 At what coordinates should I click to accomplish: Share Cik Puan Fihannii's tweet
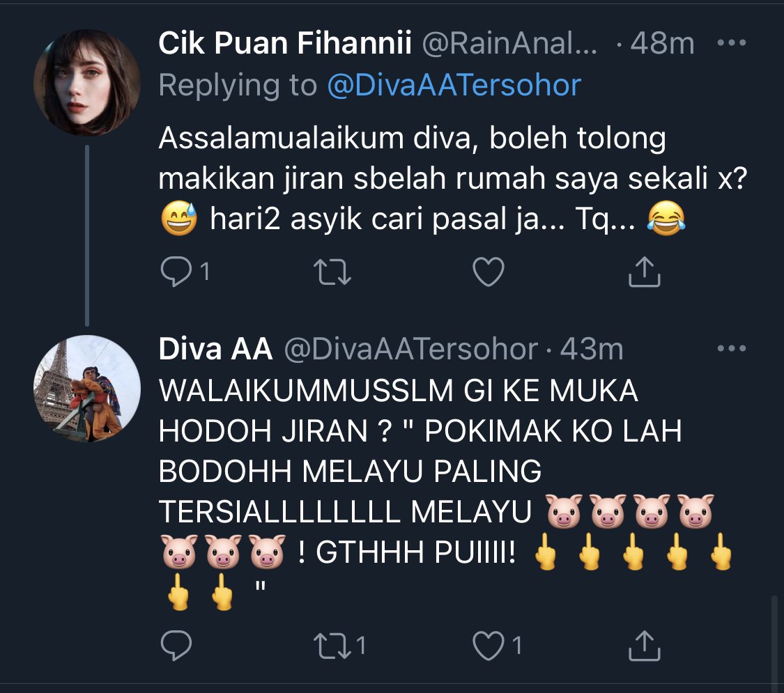[x=645, y=272]
